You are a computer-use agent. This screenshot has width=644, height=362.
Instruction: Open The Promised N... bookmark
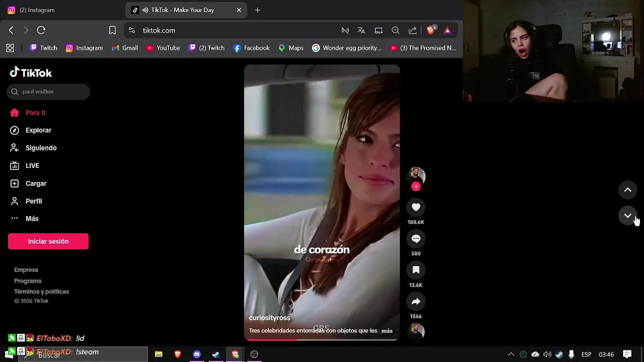click(x=423, y=48)
